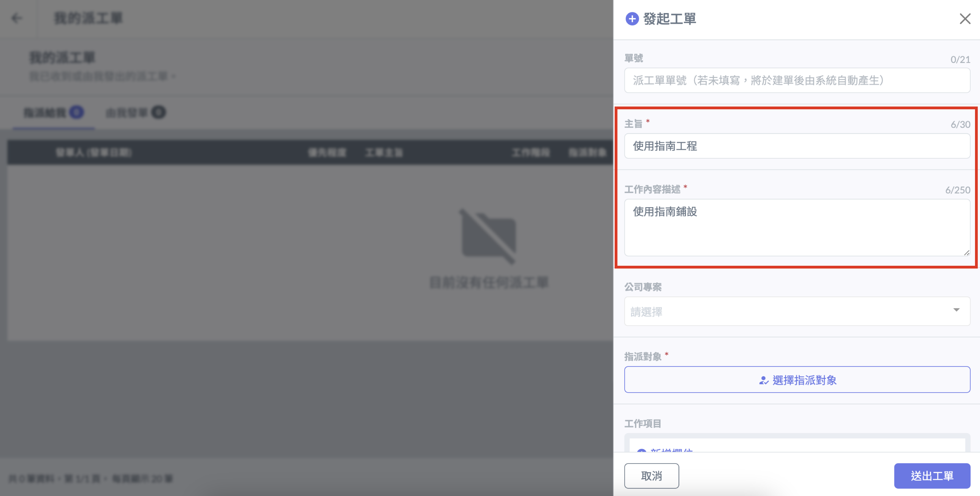Click the dropdown arrow in 公司專案 field

click(x=956, y=310)
